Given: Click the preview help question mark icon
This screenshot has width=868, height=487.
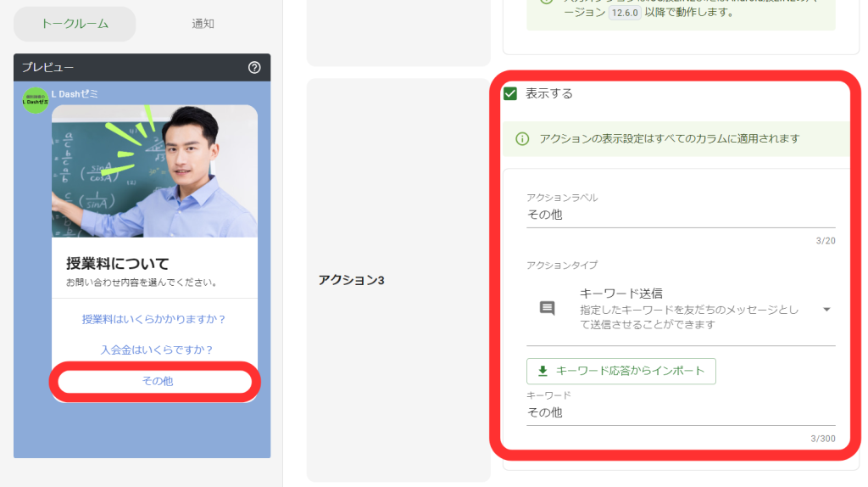Looking at the screenshot, I should (x=254, y=68).
